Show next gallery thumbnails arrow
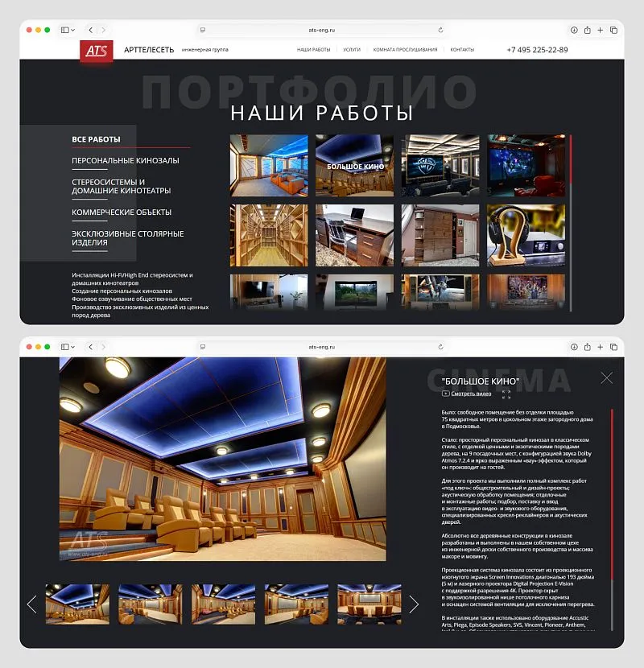This screenshot has height=668, width=644. 414,604
